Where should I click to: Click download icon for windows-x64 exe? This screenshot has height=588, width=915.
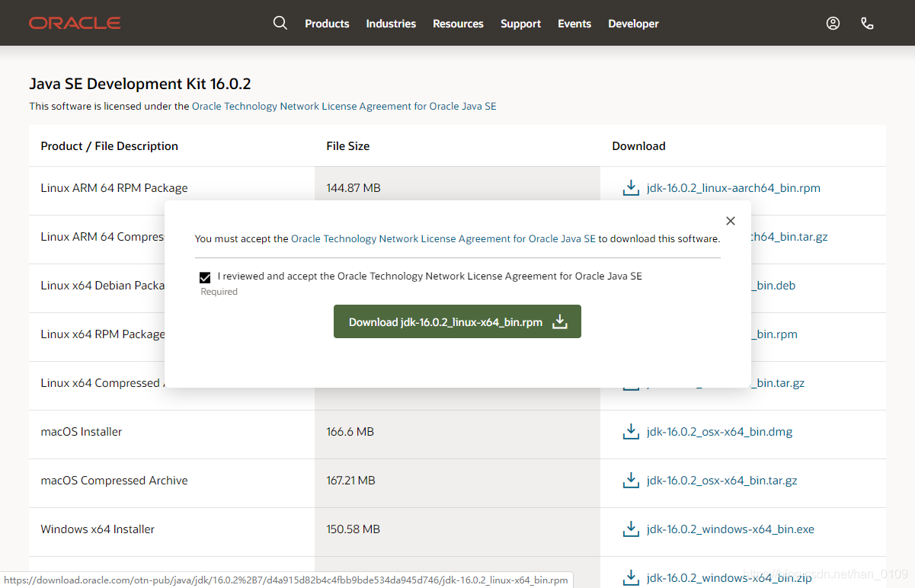tap(631, 529)
